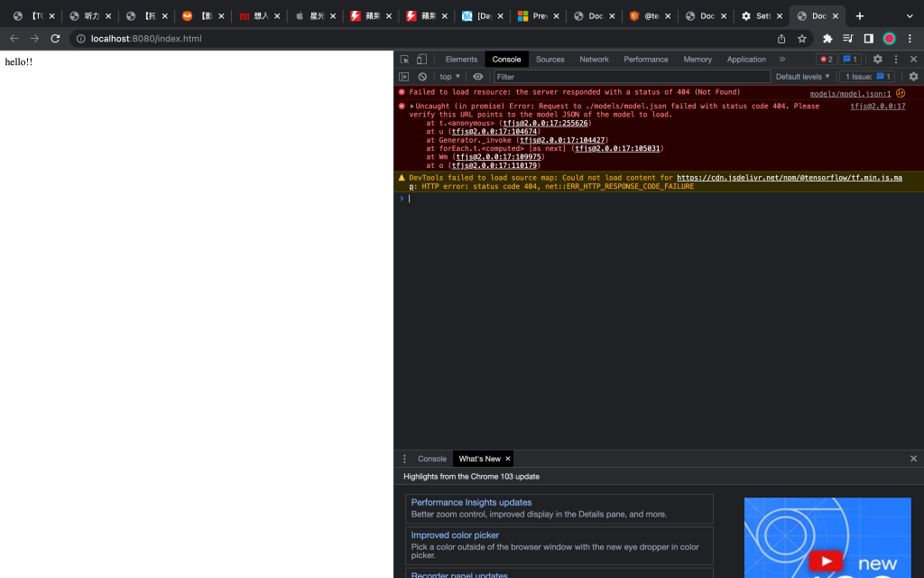The width and height of the screenshot is (924, 578).
Task: Open the tfjs@2.0.0:17:104427 stack link
Action: pos(562,140)
